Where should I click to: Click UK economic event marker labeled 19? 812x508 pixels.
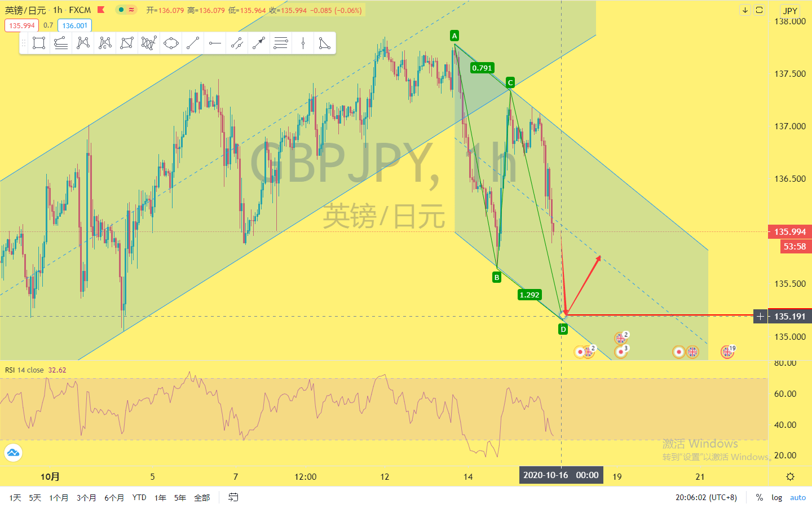click(728, 352)
